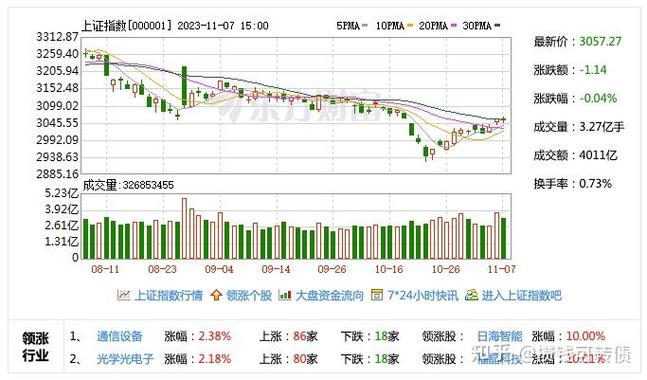Screen dimensions: 647x380
Task: Click the 09-26 date axis label
Action: (x=332, y=269)
